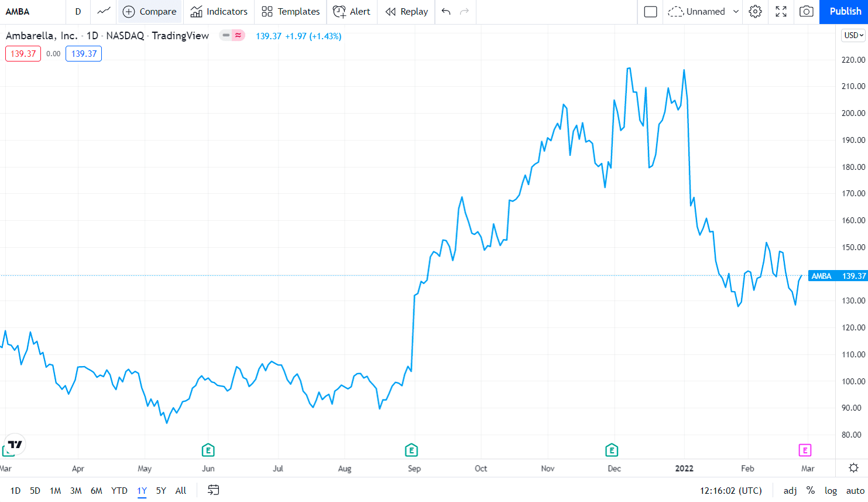Click the Ambarella, Inc. chart title
This screenshot has height=502, width=868.
tap(42, 35)
